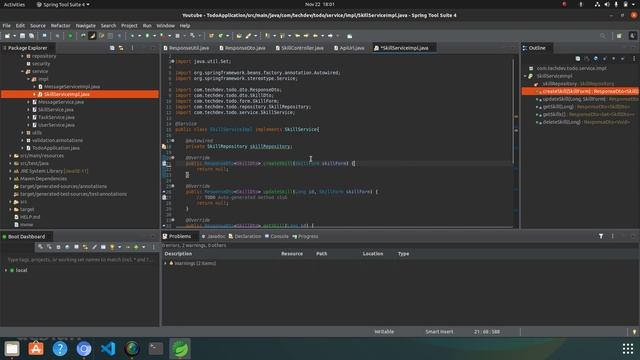
Task: Toggle Hide Static Members in Outline toolbar
Action: (x=604, y=59)
